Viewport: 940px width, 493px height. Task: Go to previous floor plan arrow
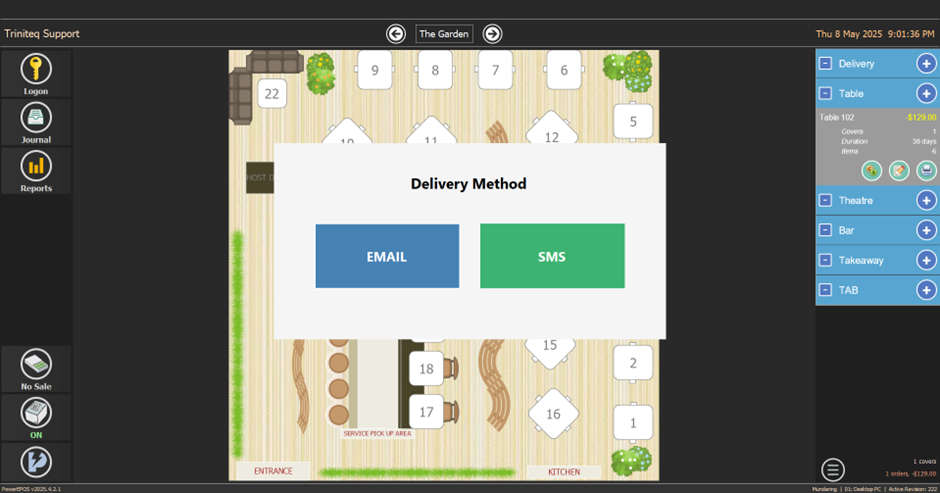coord(396,34)
